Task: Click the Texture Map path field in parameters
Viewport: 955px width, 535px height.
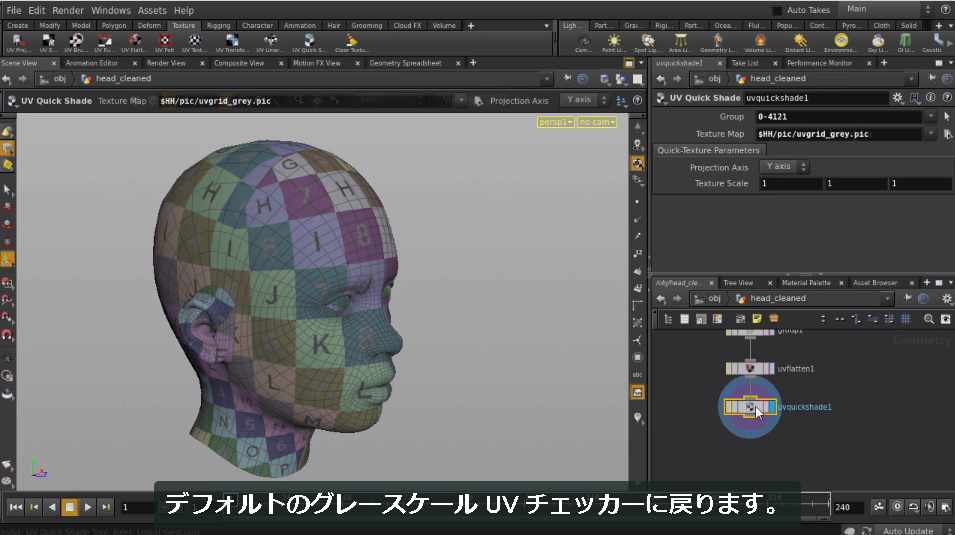Action: [x=838, y=134]
